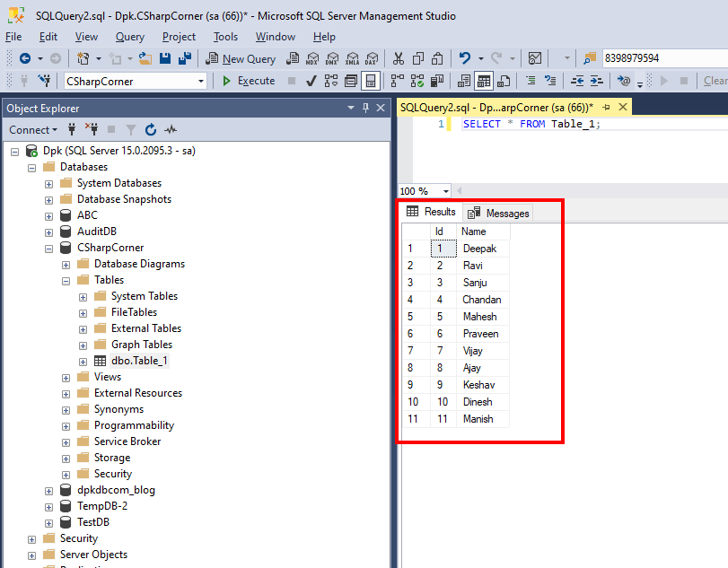The image size is (728, 568).
Task: Click Object Explorer connect plug icon
Action: point(72,129)
